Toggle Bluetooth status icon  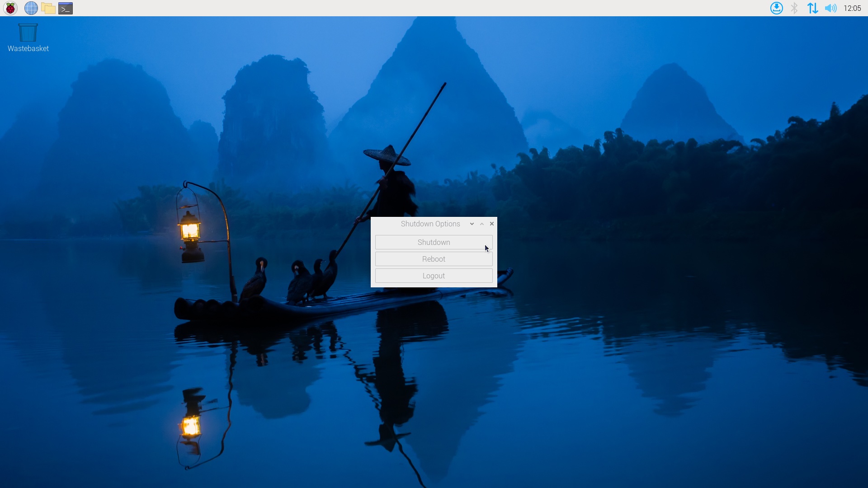[x=794, y=8]
